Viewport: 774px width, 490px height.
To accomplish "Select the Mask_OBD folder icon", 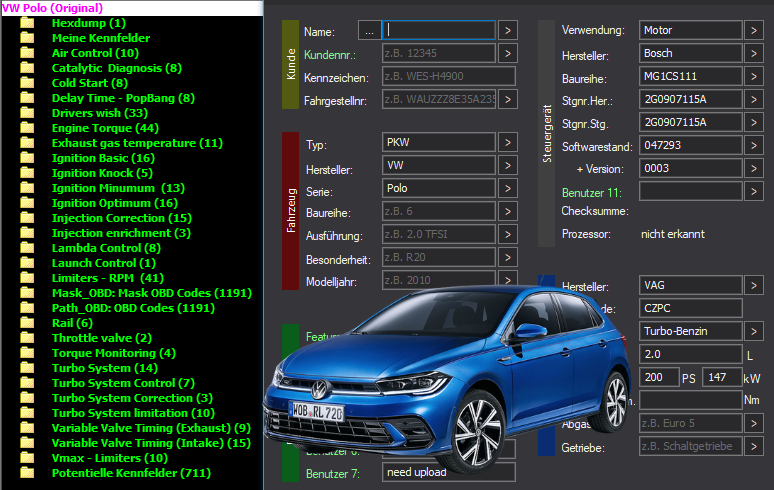I will (x=27, y=293).
